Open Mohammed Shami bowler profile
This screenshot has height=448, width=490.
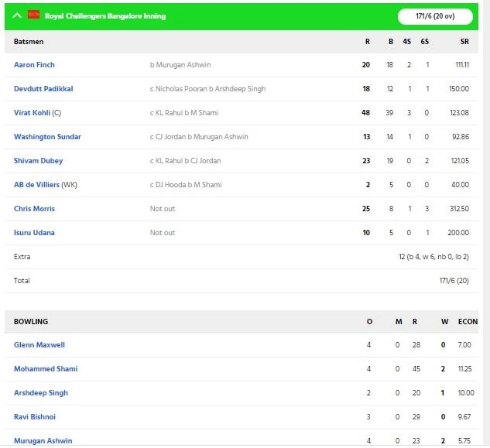tap(46, 369)
